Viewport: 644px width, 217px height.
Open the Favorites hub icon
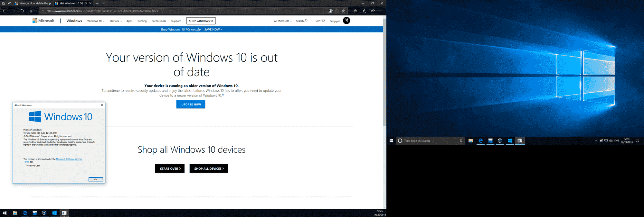point(355,11)
